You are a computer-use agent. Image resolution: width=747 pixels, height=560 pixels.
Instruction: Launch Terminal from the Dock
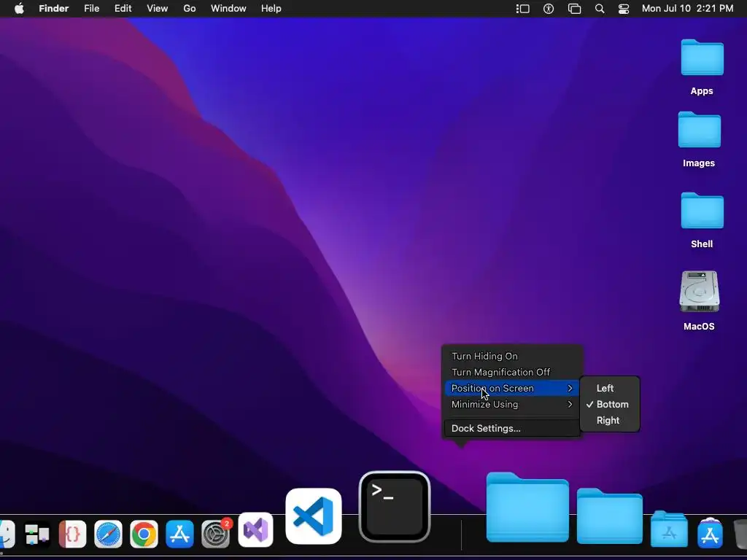(x=395, y=507)
